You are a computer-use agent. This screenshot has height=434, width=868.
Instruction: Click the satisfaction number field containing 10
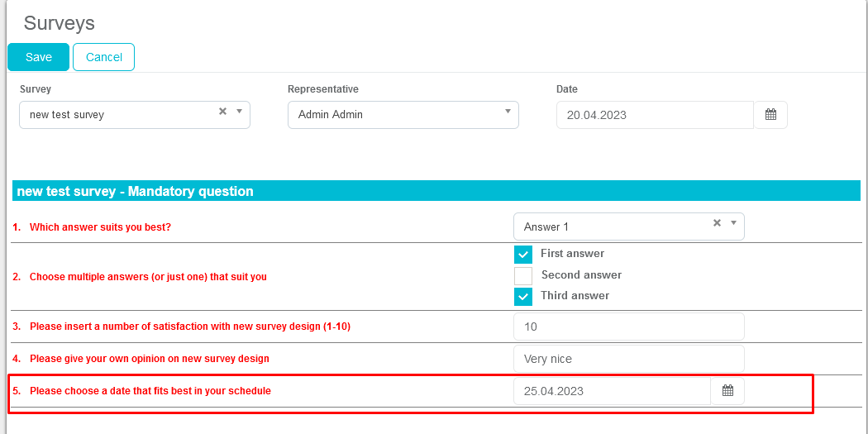click(628, 327)
